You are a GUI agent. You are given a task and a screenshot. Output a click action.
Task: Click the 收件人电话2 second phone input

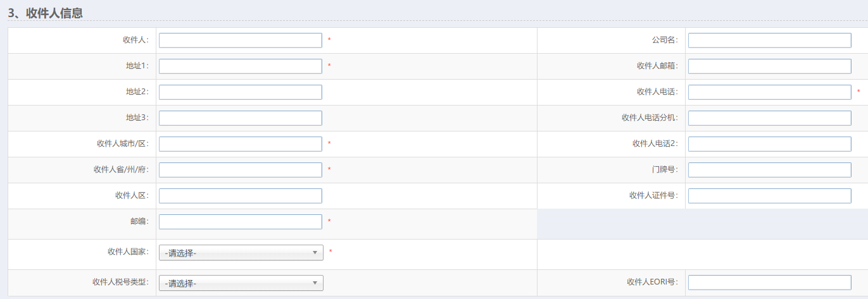point(769,144)
